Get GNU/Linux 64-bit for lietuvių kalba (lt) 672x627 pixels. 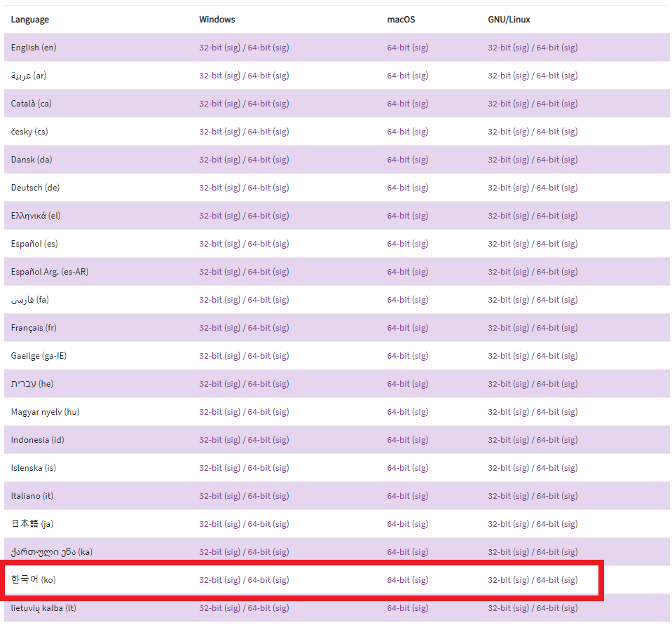548,607
